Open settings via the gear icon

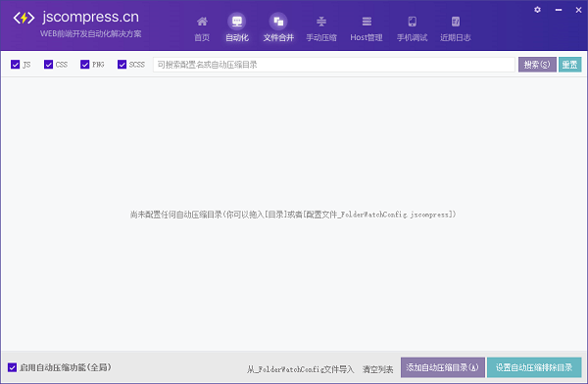[x=537, y=10]
